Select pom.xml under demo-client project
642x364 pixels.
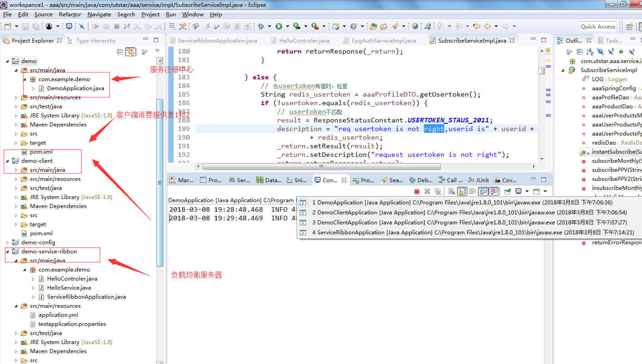click(37, 233)
